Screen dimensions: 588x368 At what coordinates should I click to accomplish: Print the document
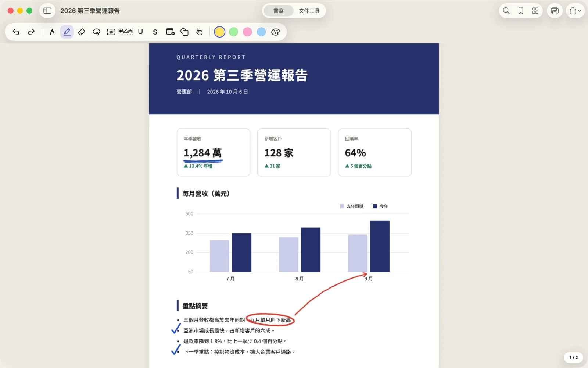click(555, 11)
